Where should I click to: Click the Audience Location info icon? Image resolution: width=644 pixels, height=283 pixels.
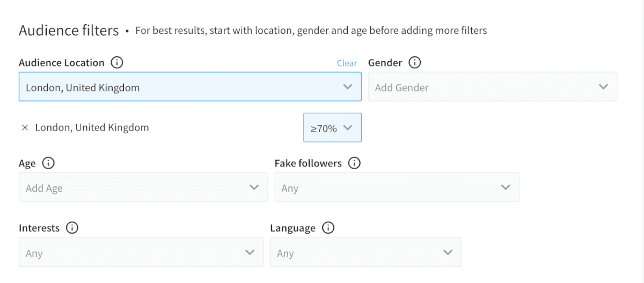(x=116, y=62)
